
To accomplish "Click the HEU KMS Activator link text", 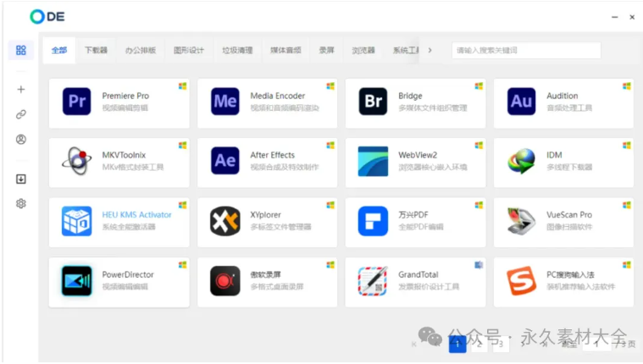I will point(136,215).
